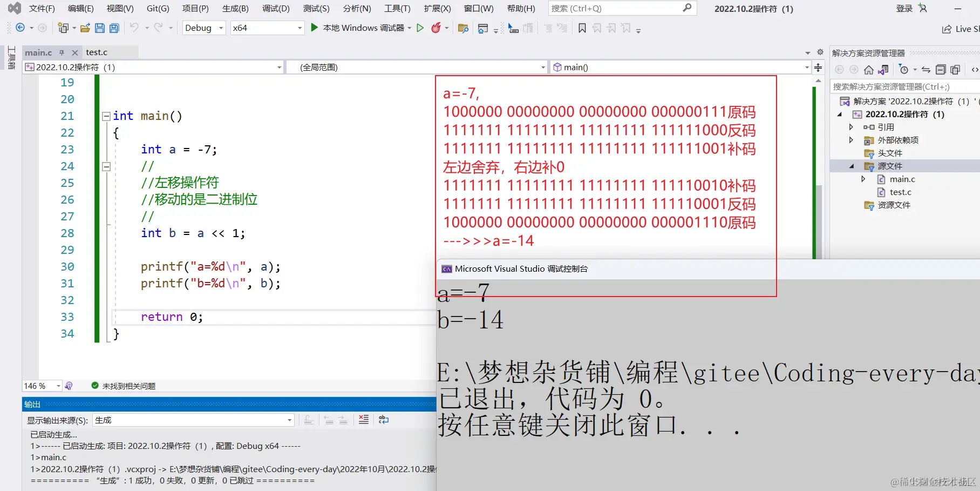Click the editor vertical scrollbar up arrow
This screenshot has height=491, width=980.
click(x=819, y=80)
